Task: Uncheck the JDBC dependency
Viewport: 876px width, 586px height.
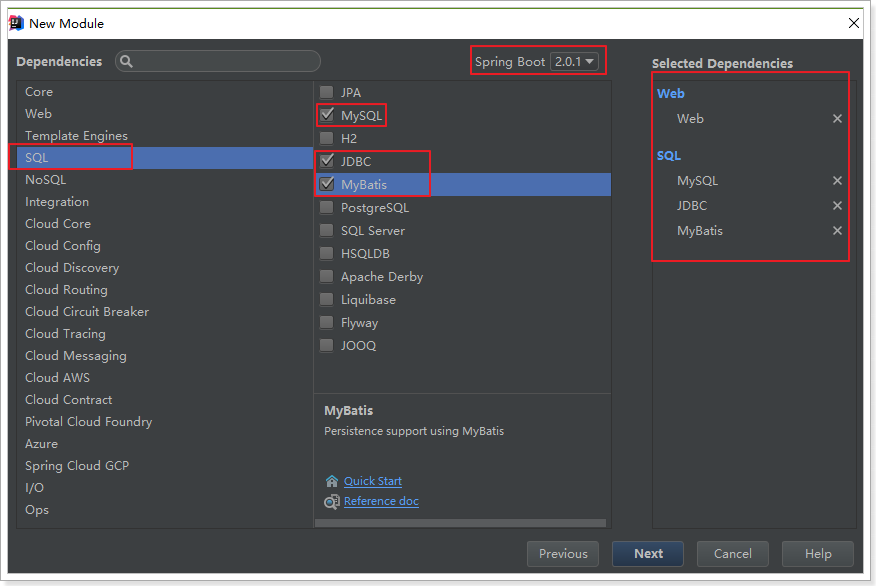Action: (x=327, y=161)
